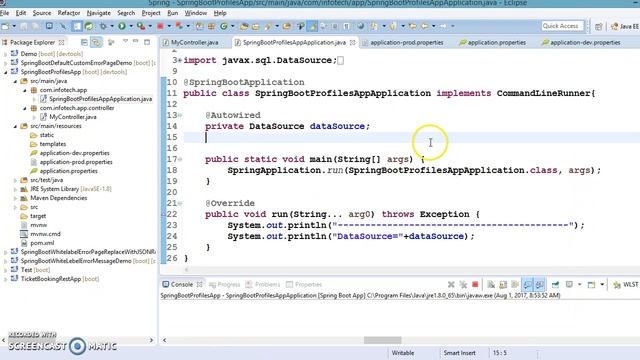Viewport: 640px width, 360px height.
Task: Click the Run Last Tool briefcase icon
Action: pos(141,26)
